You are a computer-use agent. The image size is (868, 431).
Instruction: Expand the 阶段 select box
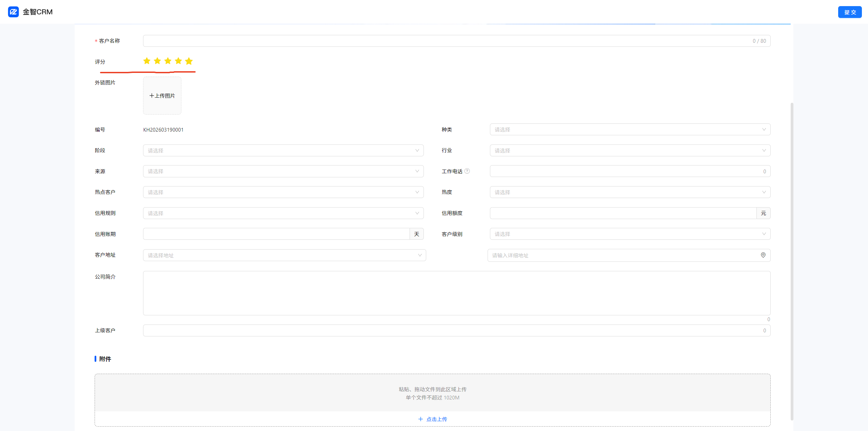(x=283, y=151)
